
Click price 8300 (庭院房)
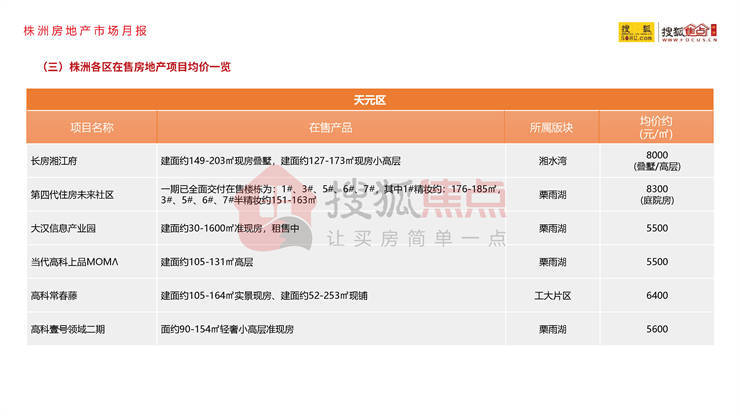click(x=657, y=195)
